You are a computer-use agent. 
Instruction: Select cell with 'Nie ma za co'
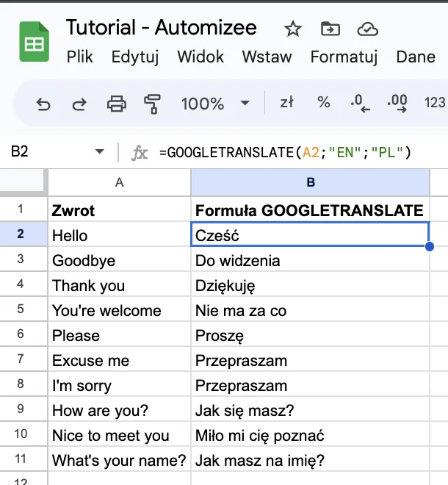(x=311, y=309)
